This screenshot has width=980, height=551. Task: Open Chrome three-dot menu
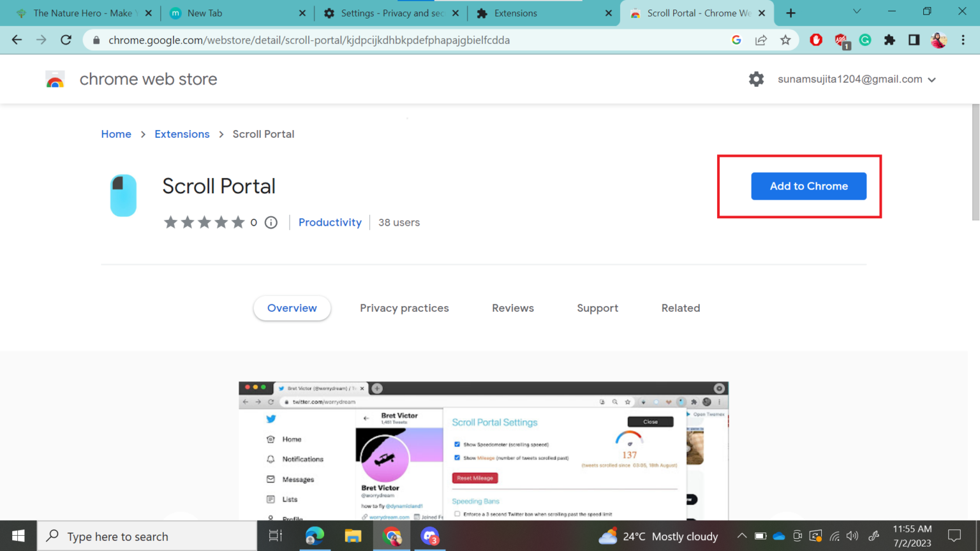[x=963, y=40]
